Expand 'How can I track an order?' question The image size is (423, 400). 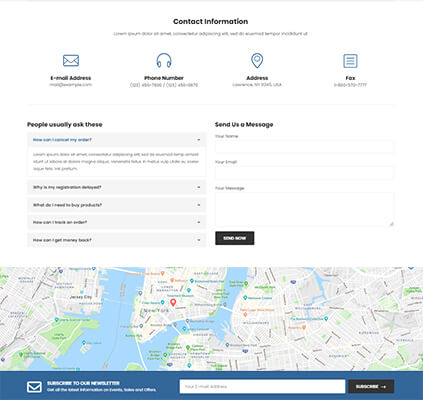[116, 222]
